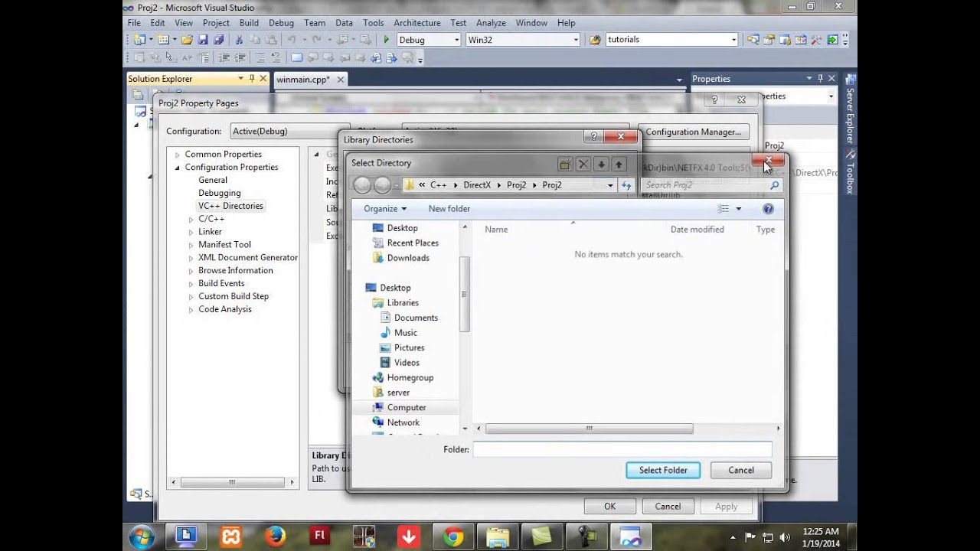Screen dimensions: 980x551
Task: Click the New folder button
Action: [x=449, y=209]
